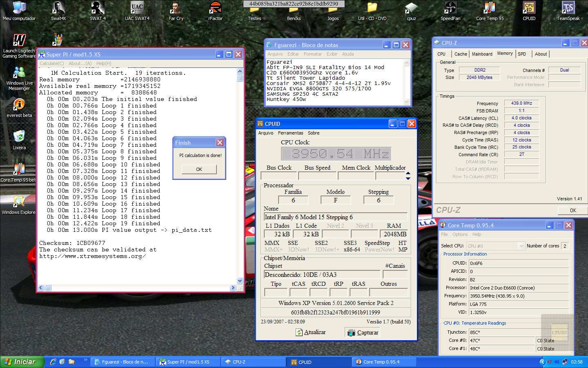Open Core Temp 95 desktop icon
This screenshot has width=588, height=368.
pyautogui.click(x=490, y=11)
